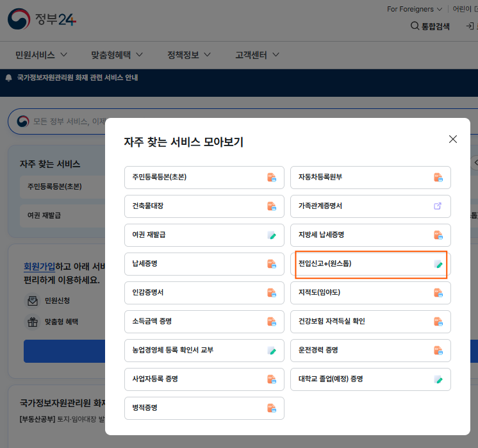Select 사업자등록 증명 service
Screen dimensions: 478x448
coord(204,379)
